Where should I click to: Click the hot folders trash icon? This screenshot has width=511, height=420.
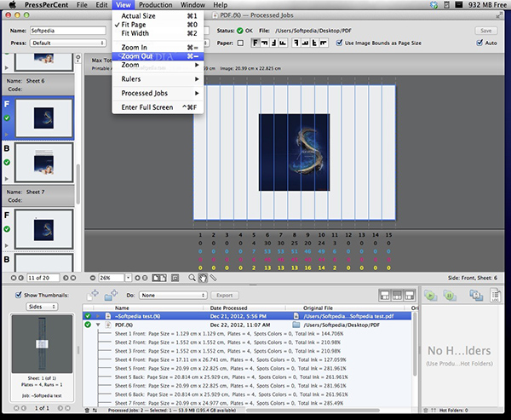click(425, 410)
